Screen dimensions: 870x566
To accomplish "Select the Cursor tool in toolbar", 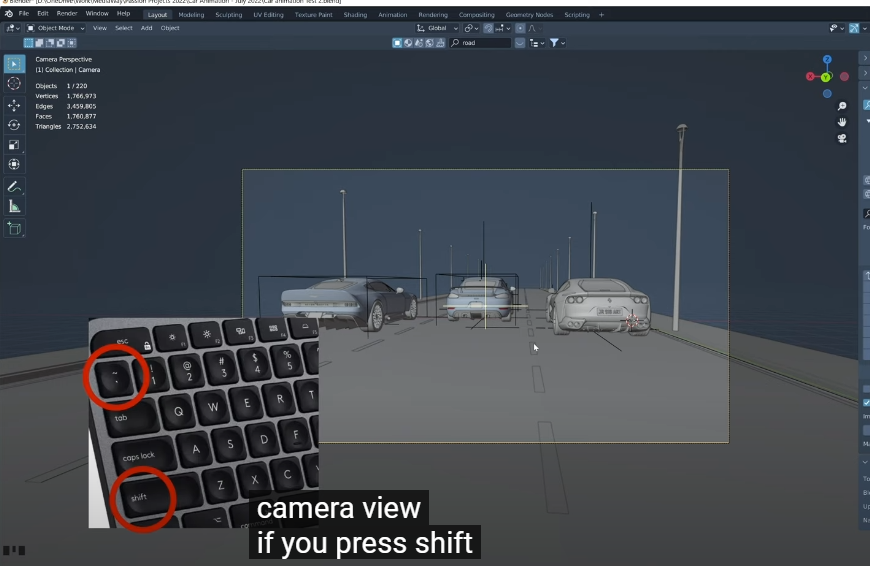I will 14,84.
